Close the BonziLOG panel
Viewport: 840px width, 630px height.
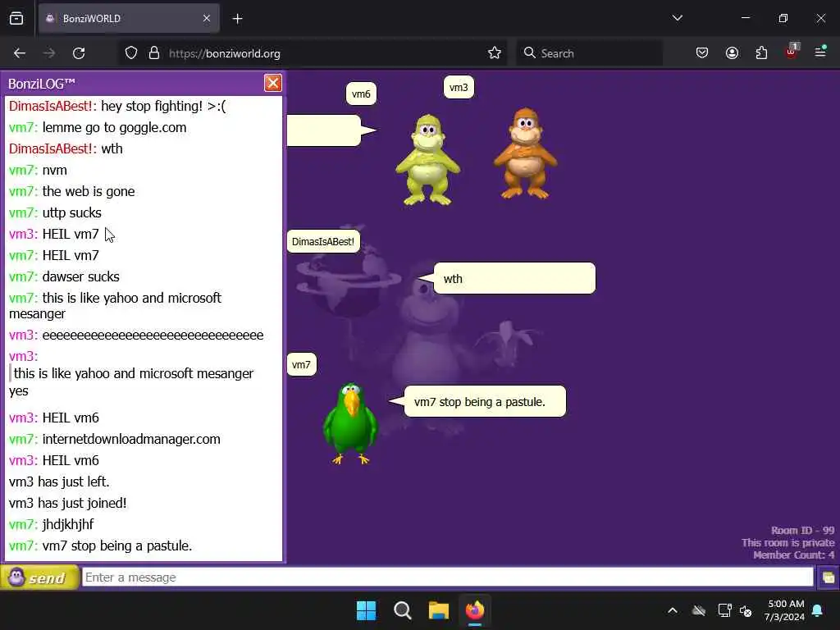[272, 83]
